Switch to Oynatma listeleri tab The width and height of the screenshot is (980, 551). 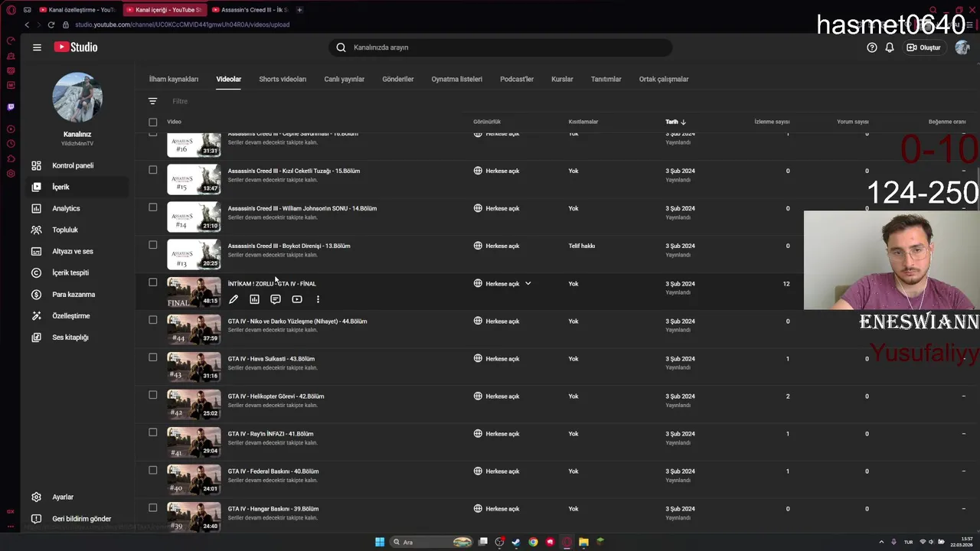click(457, 79)
